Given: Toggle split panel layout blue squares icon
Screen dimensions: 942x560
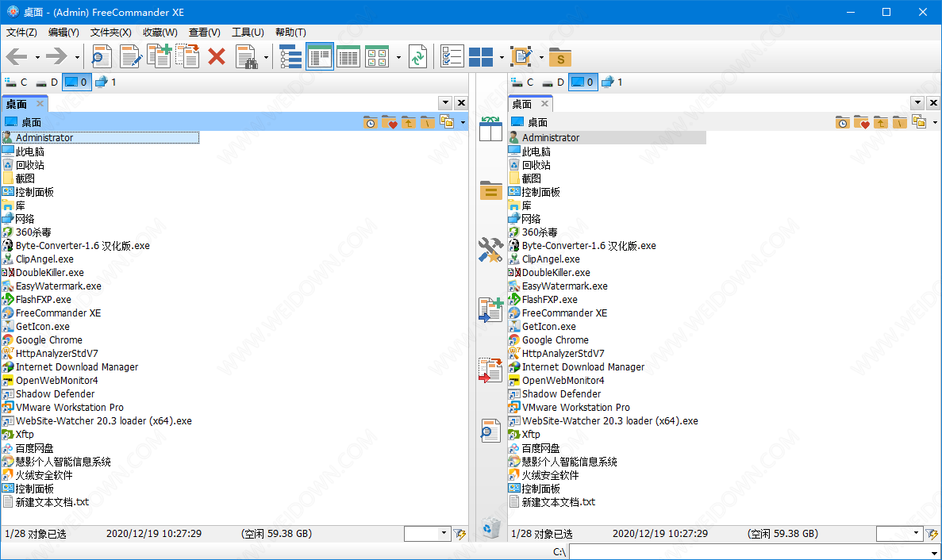Looking at the screenshot, I should pyautogui.click(x=481, y=57).
